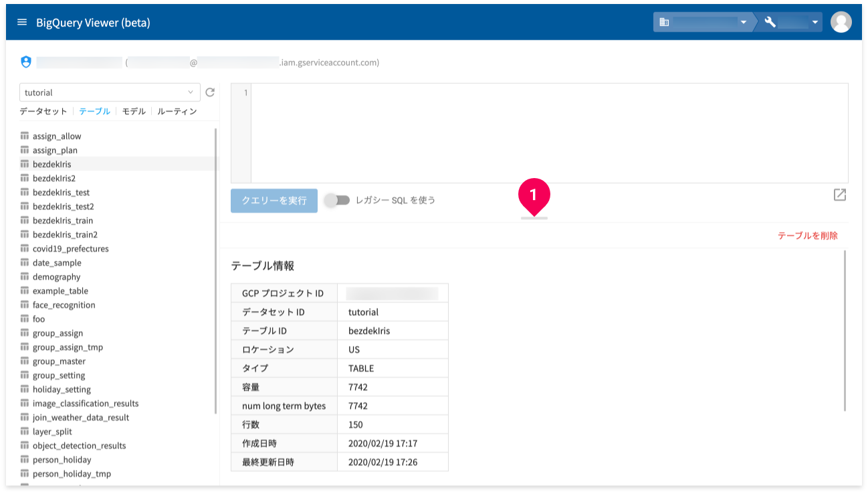Click table icon beside foo
The height and width of the screenshot is (494, 868).
[25, 319]
